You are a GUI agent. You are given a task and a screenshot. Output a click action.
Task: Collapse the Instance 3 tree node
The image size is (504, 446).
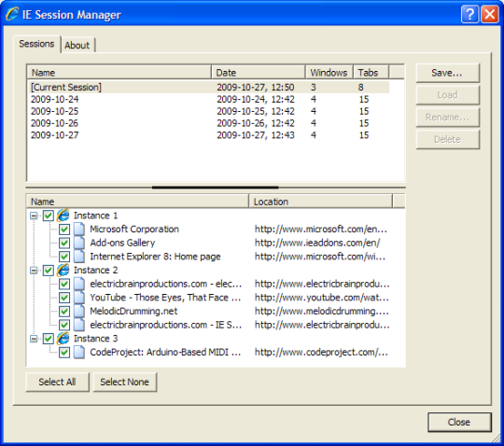tap(34, 339)
